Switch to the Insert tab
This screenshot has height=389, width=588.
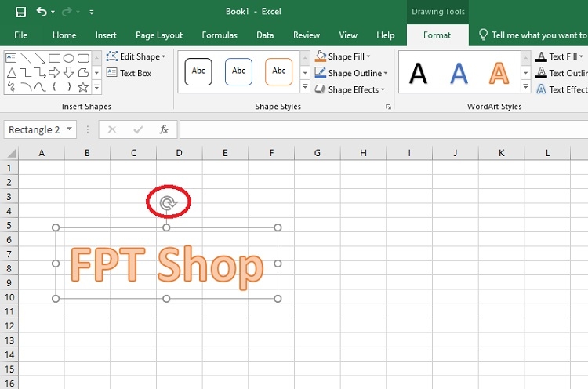click(x=106, y=35)
